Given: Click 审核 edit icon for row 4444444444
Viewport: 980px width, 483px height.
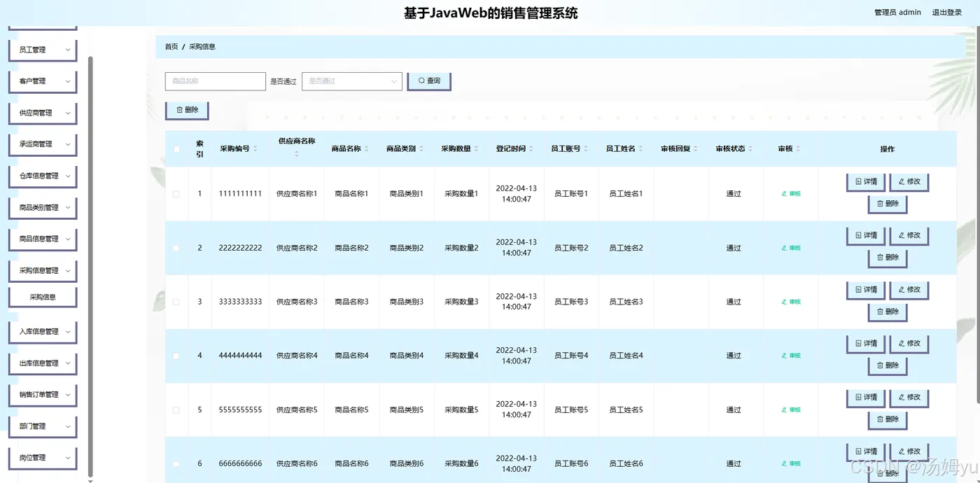Looking at the screenshot, I should pos(791,356).
